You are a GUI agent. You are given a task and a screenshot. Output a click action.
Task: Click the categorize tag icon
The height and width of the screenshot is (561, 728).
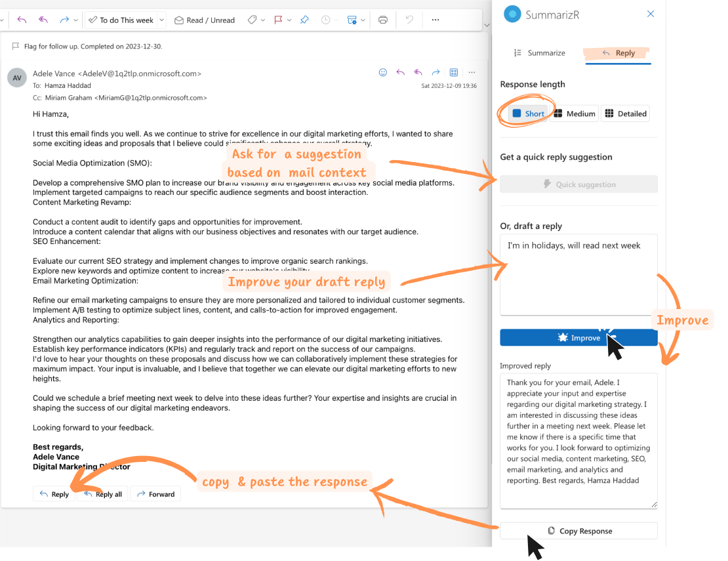[x=252, y=20]
